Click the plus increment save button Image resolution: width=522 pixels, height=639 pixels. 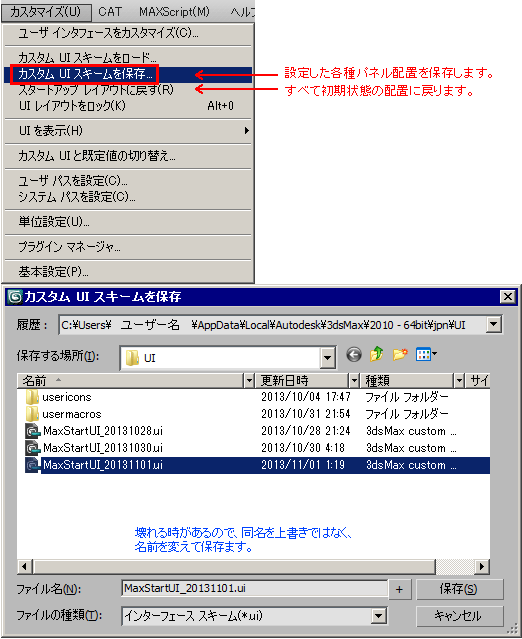(x=399, y=589)
